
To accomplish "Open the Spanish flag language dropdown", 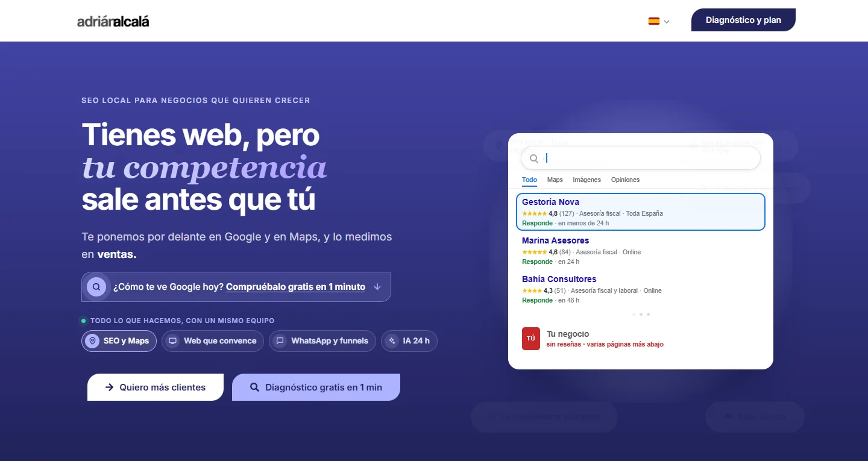I will [659, 21].
